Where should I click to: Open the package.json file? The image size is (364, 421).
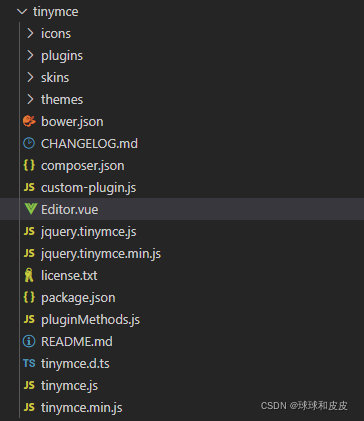coord(78,298)
